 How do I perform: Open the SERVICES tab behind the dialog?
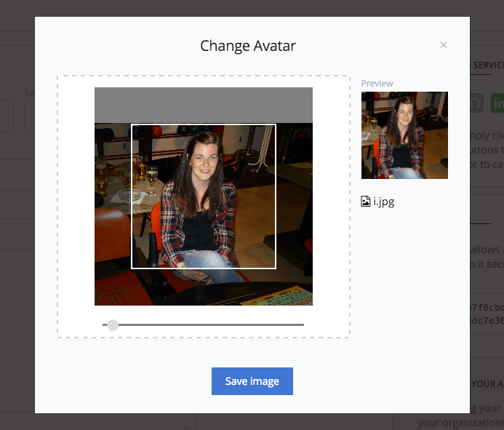[487, 65]
